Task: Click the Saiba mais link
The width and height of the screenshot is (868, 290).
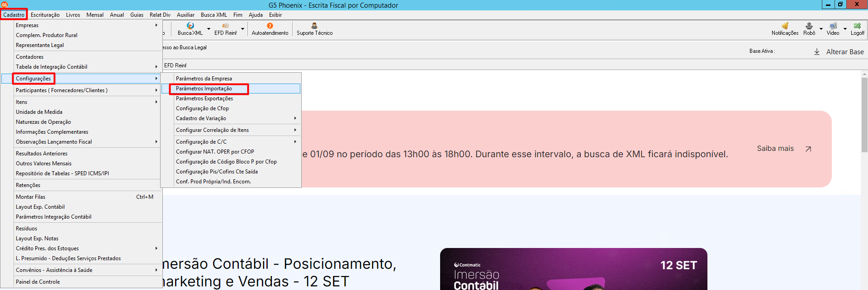Action: (775, 149)
